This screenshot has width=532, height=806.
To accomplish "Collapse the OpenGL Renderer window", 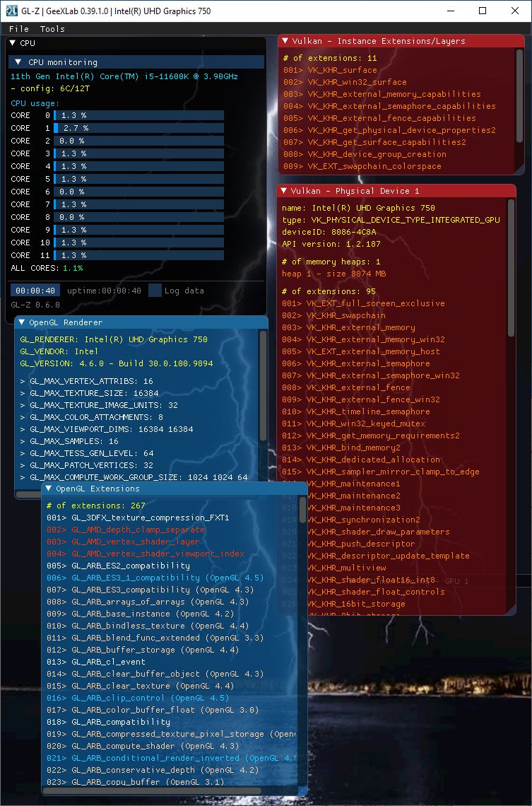I will 22,322.
